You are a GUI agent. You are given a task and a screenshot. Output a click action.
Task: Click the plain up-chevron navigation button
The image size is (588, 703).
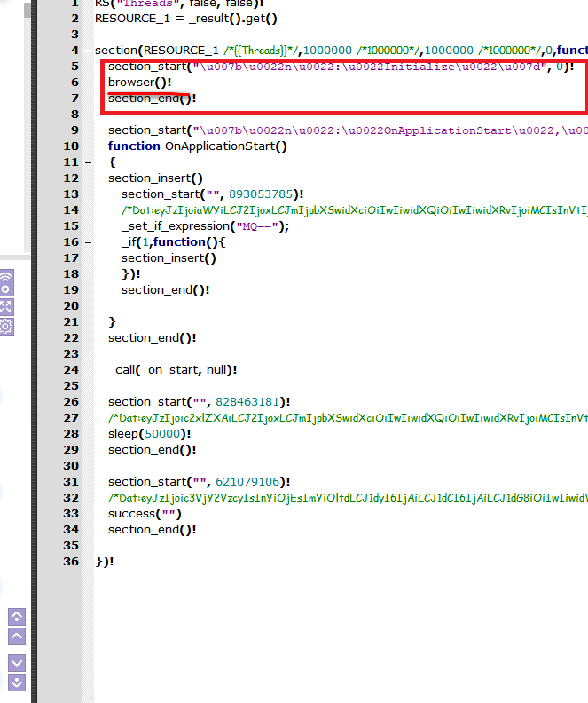(x=17, y=636)
